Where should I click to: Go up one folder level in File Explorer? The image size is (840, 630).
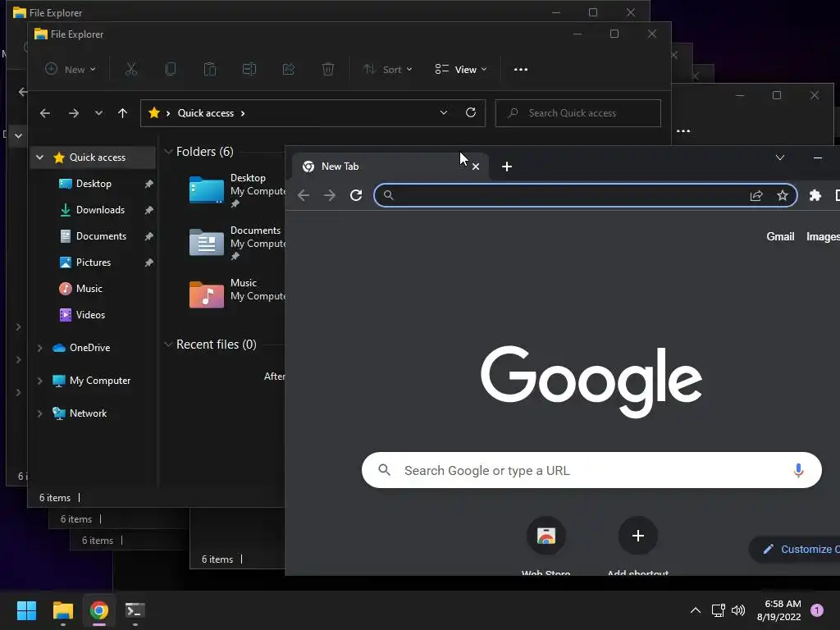[x=123, y=113]
